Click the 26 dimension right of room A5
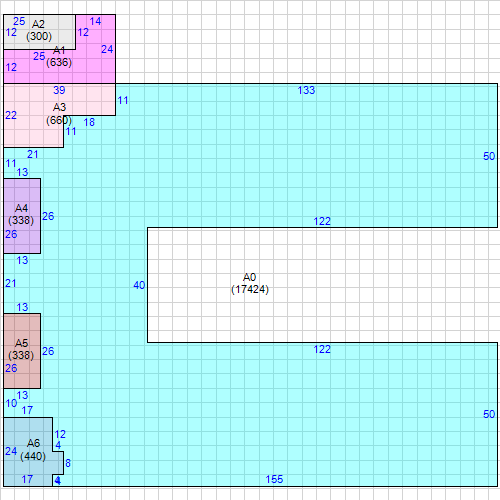 click(x=48, y=351)
